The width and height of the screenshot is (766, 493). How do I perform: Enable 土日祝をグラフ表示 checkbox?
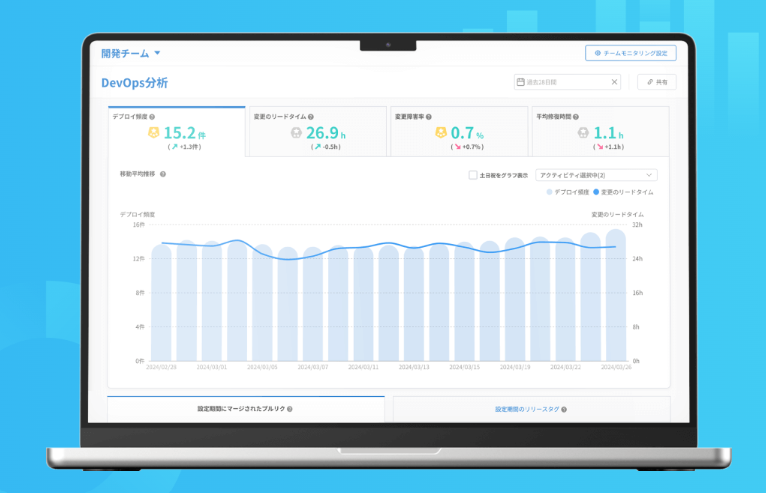(x=473, y=175)
